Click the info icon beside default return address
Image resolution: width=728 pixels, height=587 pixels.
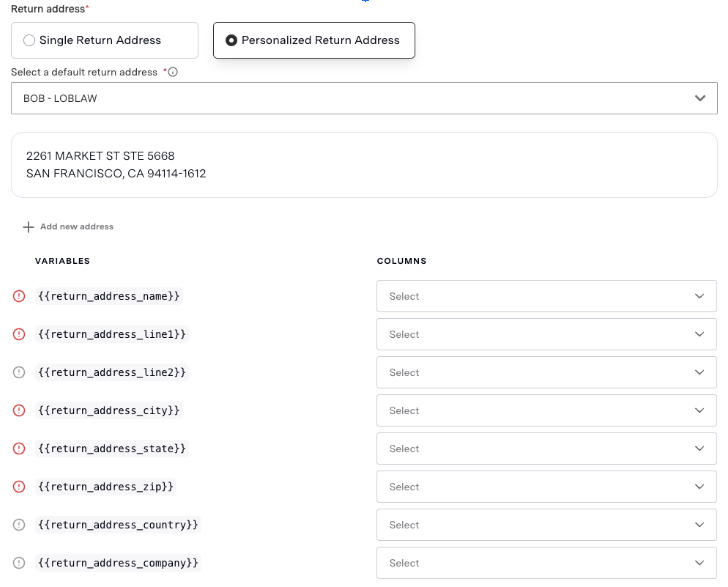click(173, 72)
